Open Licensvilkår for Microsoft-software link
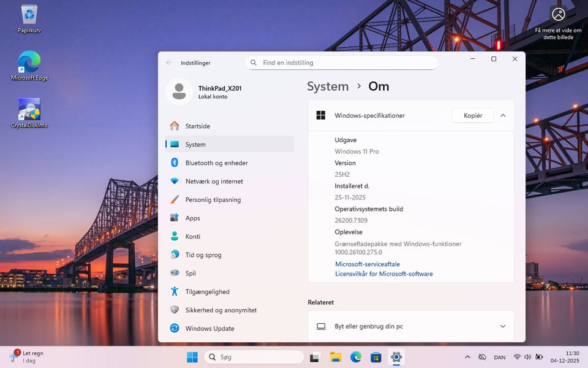The image size is (588, 368). point(383,274)
